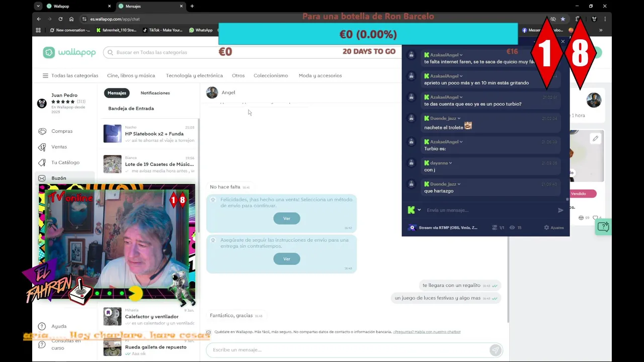Click Juan Pedro's profile avatar
Viewport: 644px width, 362px height.
pos(42,103)
